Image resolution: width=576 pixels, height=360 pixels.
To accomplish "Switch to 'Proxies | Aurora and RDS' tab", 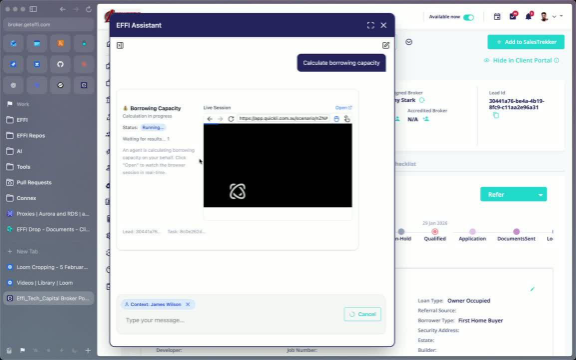I will tap(48, 214).
